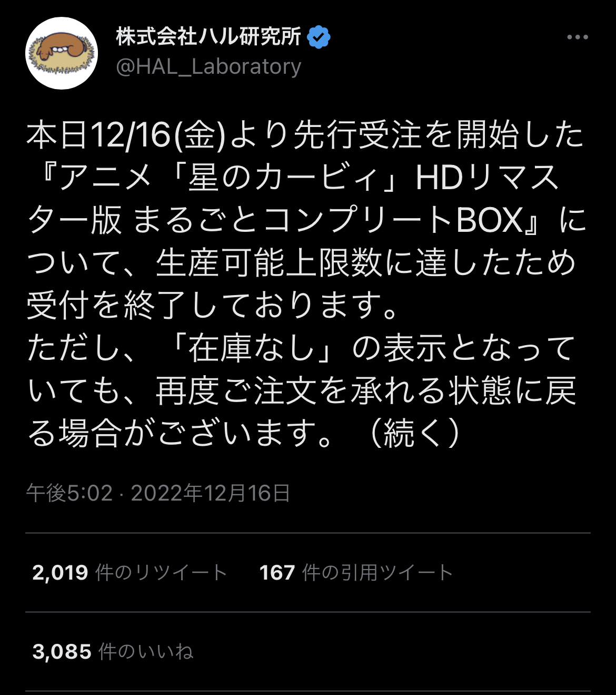Click the 167 quote tweet count number

click(x=277, y=573)
